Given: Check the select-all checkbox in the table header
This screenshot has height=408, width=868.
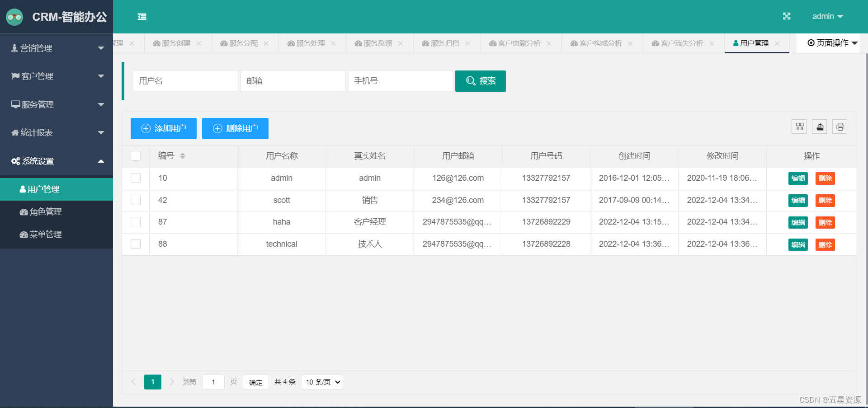Looking at the screenshot, I should [135, 155].
